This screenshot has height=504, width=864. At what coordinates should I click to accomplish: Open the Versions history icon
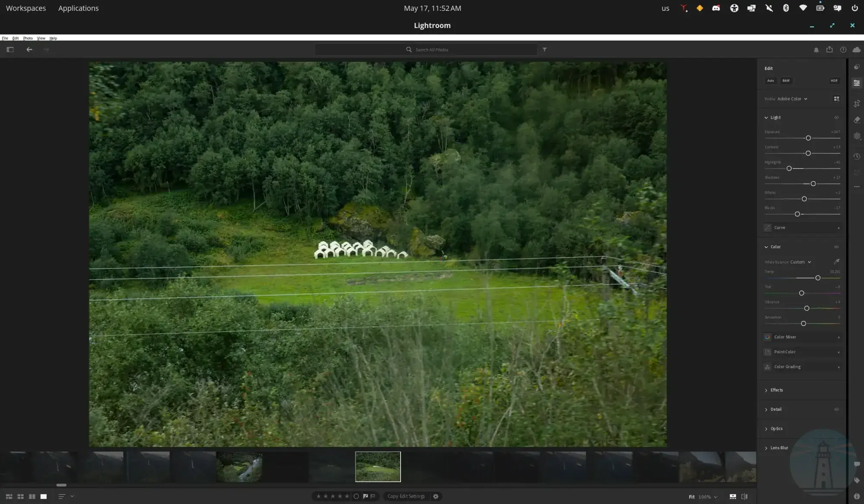point(857,156)
